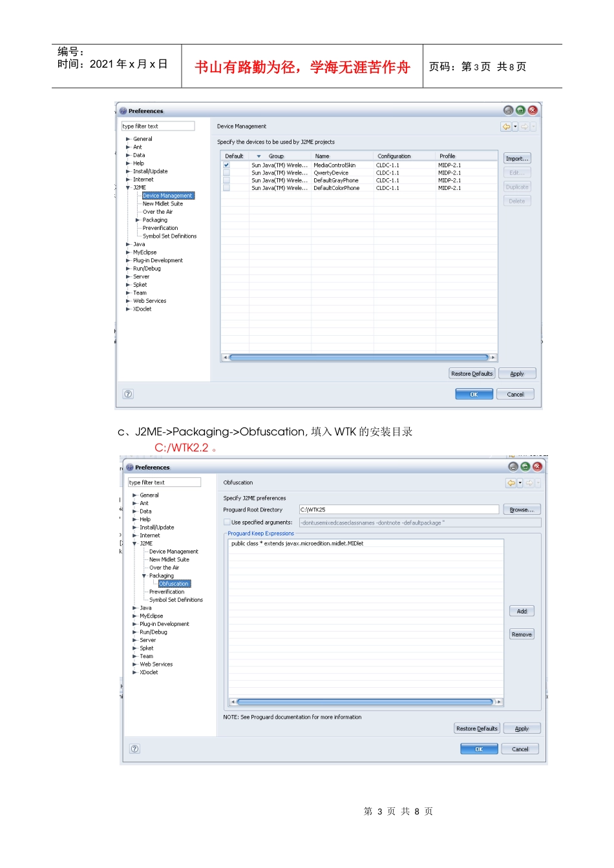614x868 pixels.
Task: Click filter text field in Obfuscation dialog
Action: coord(165,483)
